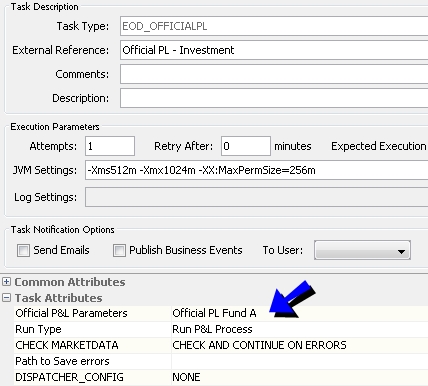Click the Log Settings field

tap(256, 197)
